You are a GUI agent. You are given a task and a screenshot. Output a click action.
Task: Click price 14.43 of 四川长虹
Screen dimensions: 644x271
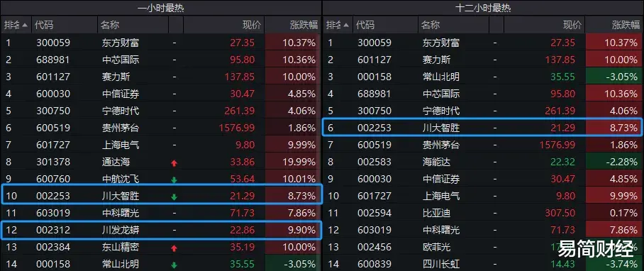tap(563, 264)
